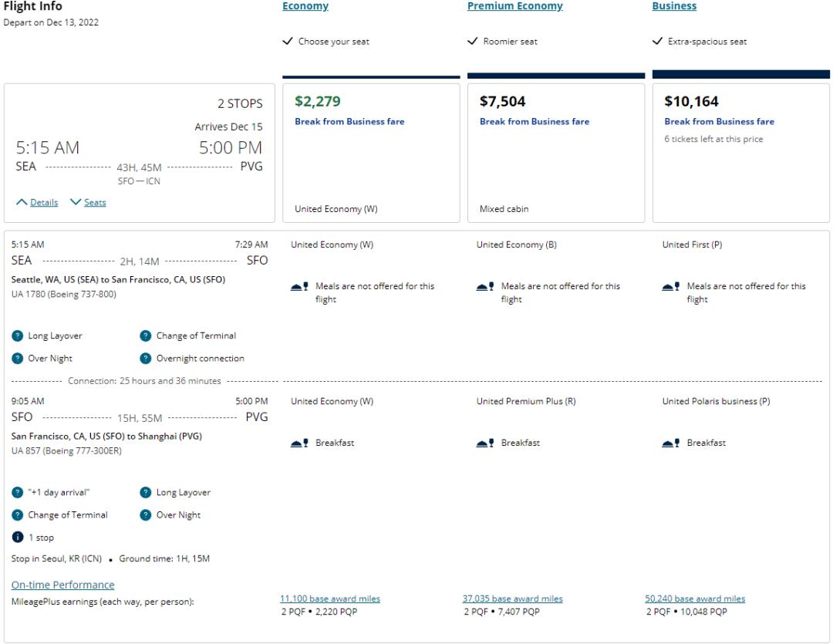
Task: Click the Over Night help icon for UA 857
Action: tap(145, 515)
